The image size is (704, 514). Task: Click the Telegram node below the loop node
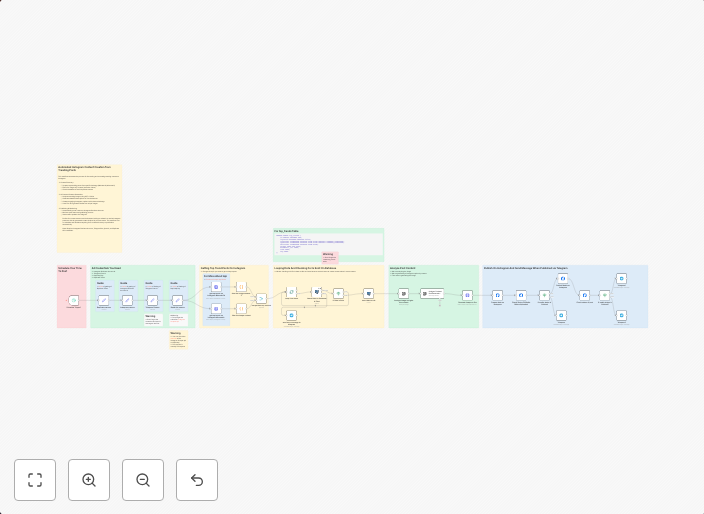291,316
